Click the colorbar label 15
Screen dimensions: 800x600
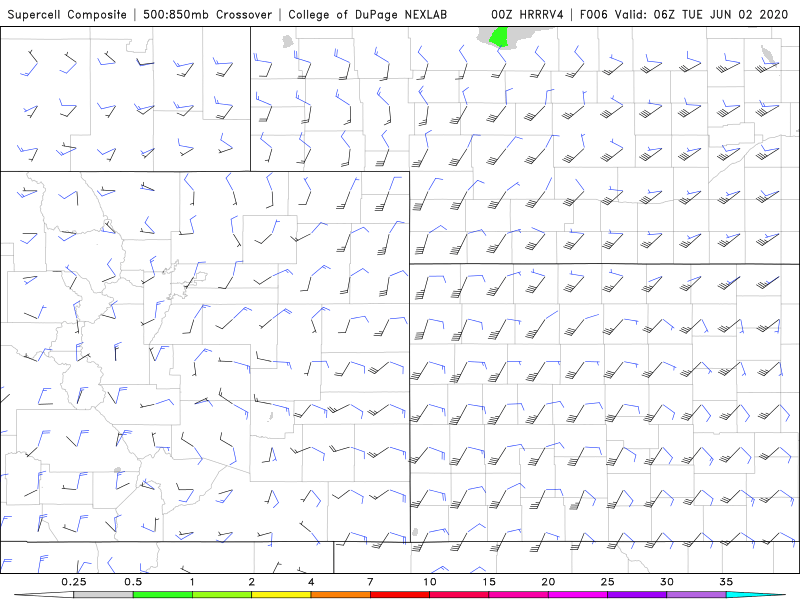489,582
